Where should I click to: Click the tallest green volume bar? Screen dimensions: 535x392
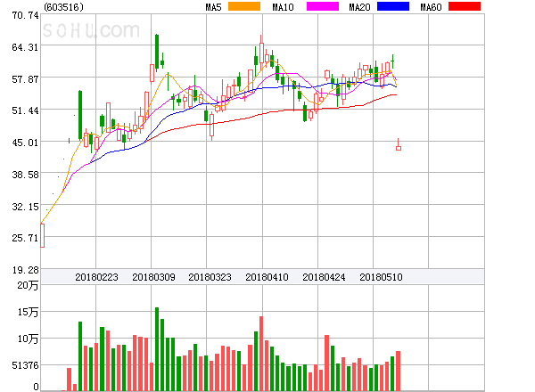coord(157,349)
